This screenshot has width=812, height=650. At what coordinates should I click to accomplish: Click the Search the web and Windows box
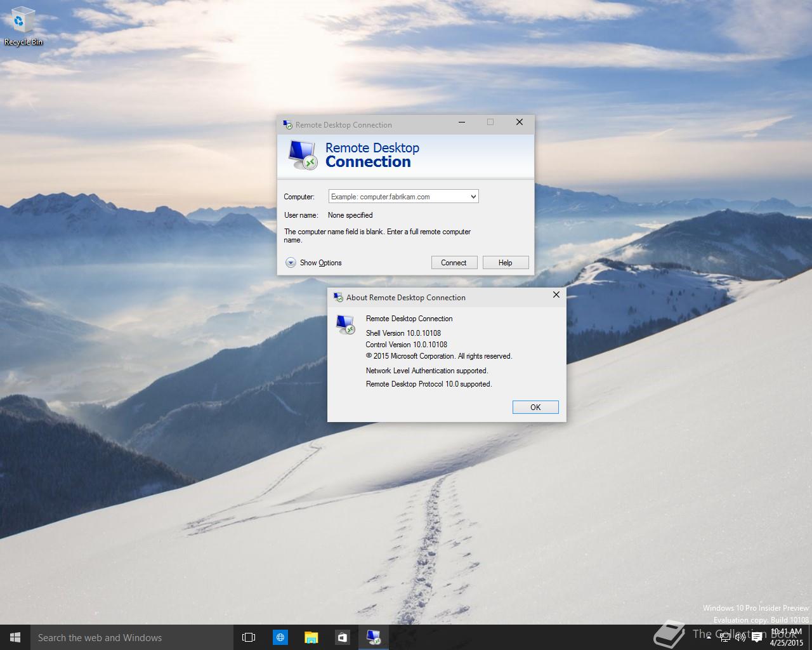point(132,637)
